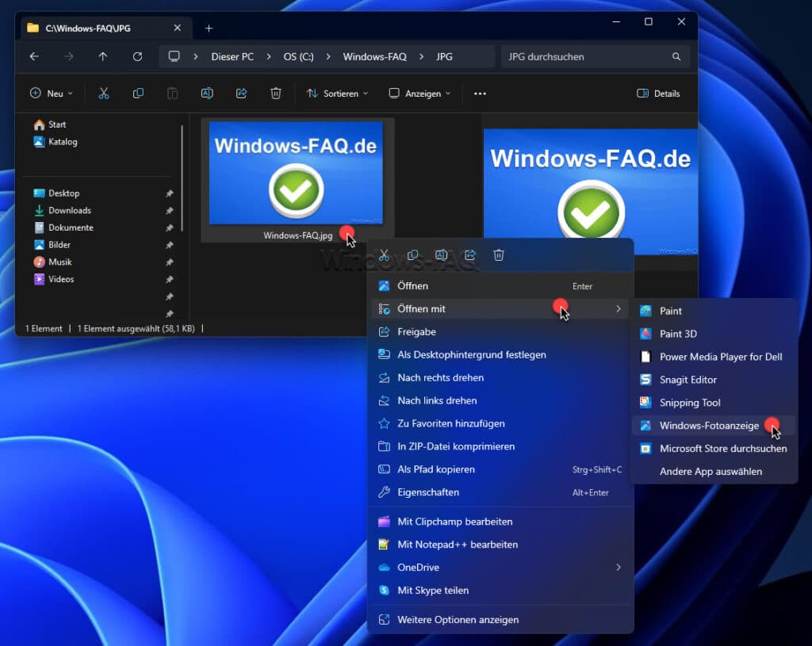Click the PC monitor icon in address bar
812x646 pixels.
174,56
